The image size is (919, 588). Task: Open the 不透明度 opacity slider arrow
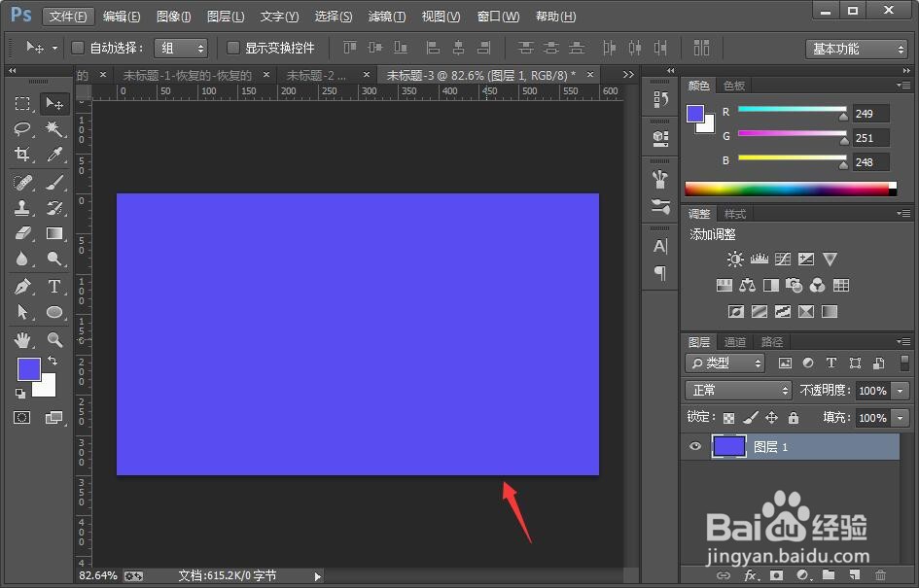tap(901, 391)
